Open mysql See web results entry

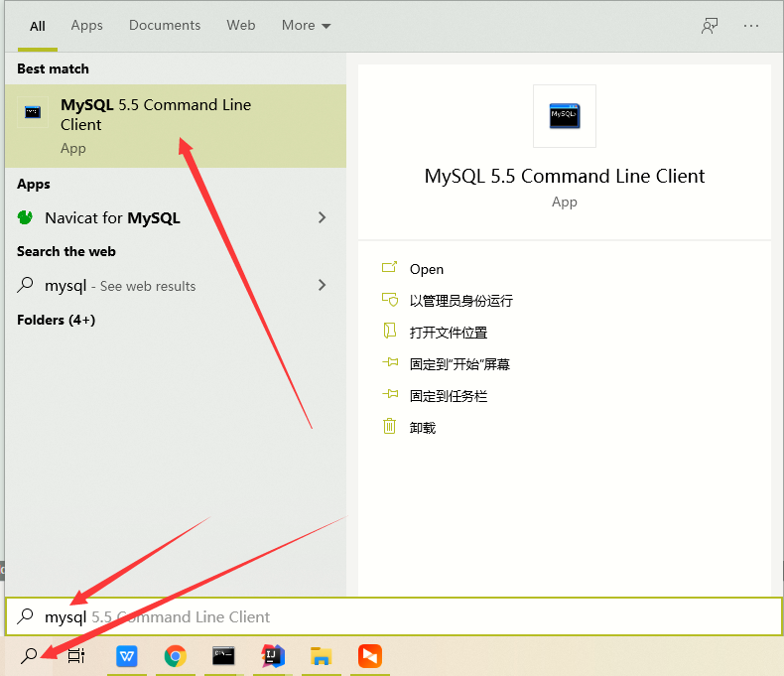point(175,286)
